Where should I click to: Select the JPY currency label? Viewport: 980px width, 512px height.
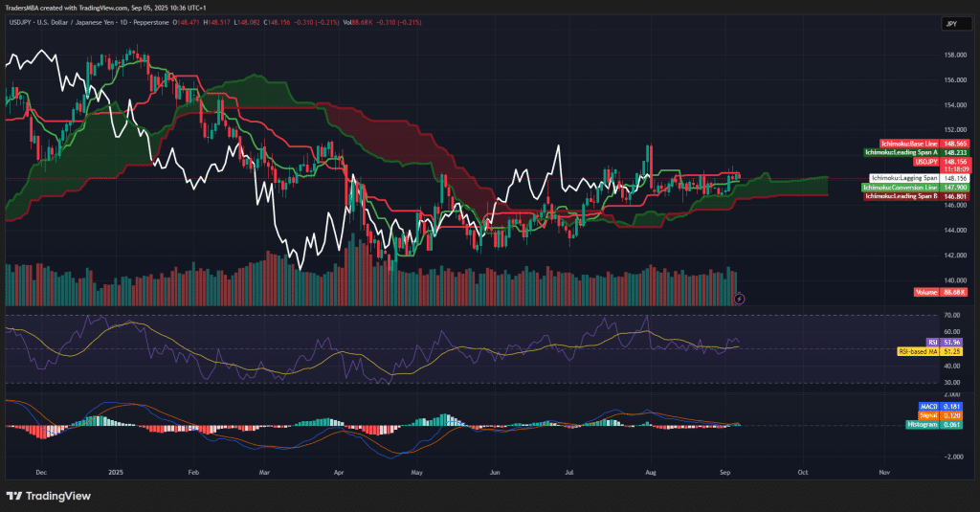pos(951,25)
